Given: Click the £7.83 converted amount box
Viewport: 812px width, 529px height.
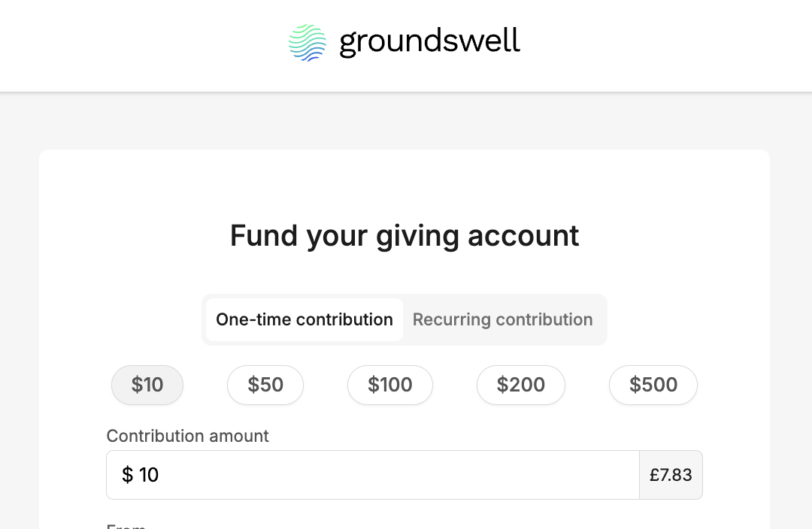Looking at the screenshot, I should tap(671, 475).
